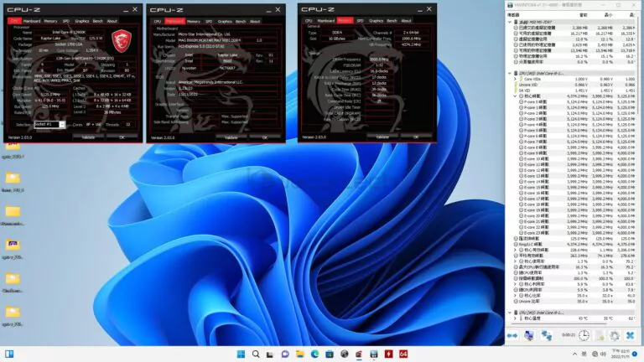This screenshot has height=362, width=644.
Task: Click HWiNFO reset clock icon
Action: pyautogui.click(x=584, y=335)
